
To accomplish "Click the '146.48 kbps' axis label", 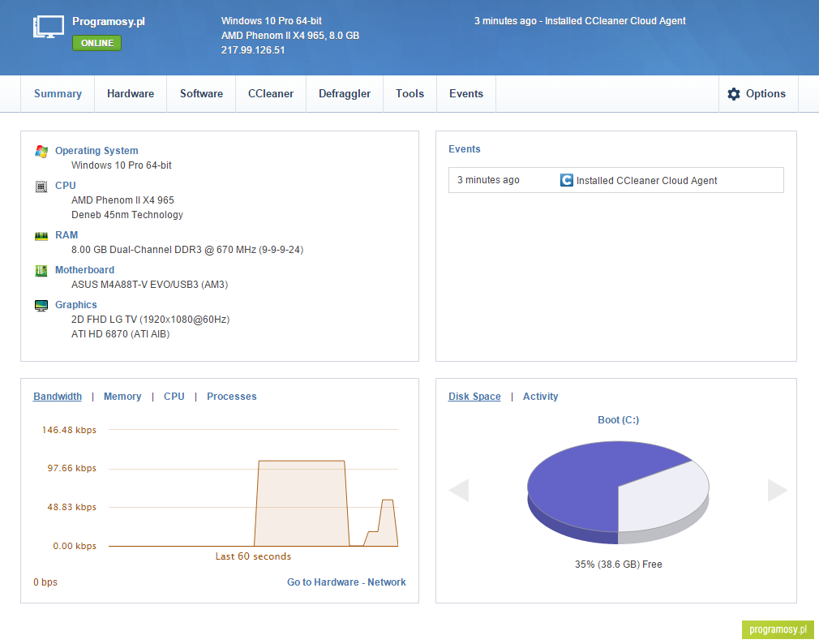I will point(69,430).
